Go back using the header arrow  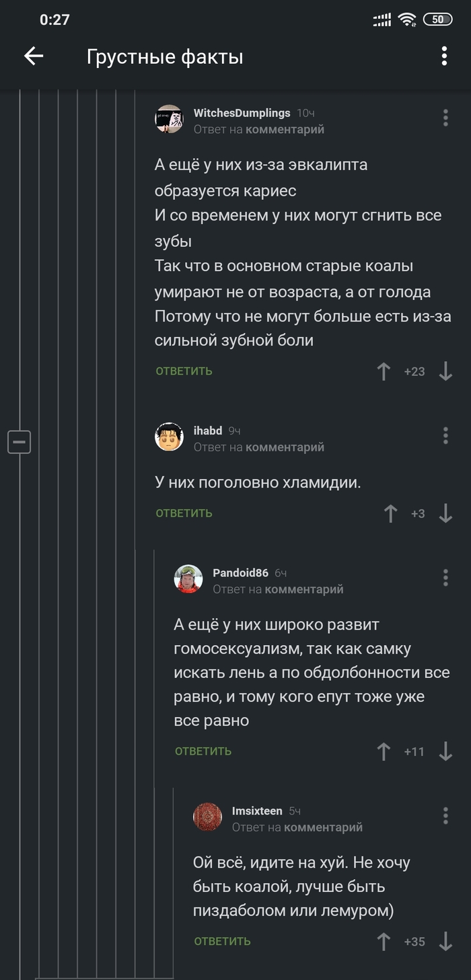34,56
